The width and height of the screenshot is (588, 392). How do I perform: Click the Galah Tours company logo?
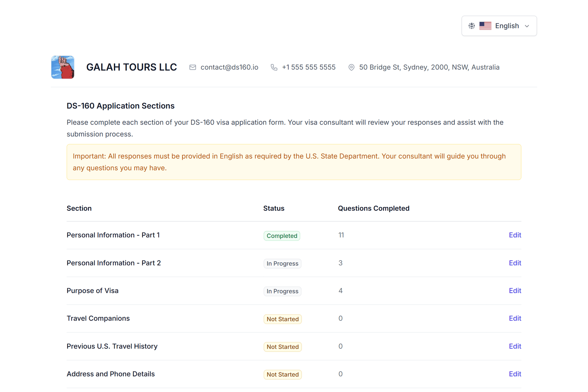point(62,67)
